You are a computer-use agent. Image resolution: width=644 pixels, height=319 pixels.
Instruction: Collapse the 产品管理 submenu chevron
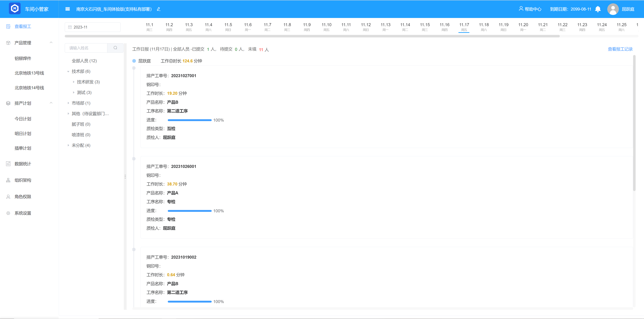[51, 43]
